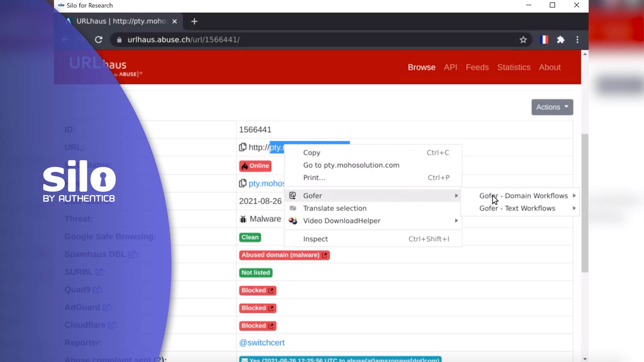Open AdGuard external link icon
The height and width of the screenshot is (362, 644).
(x=106, y=307)
